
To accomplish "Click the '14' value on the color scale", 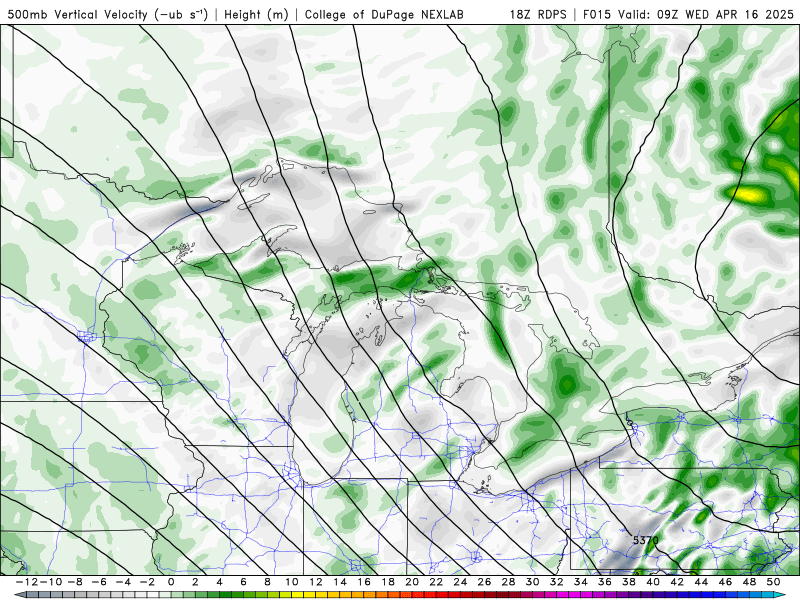I will pyautogui.click(x=340, y=582).
